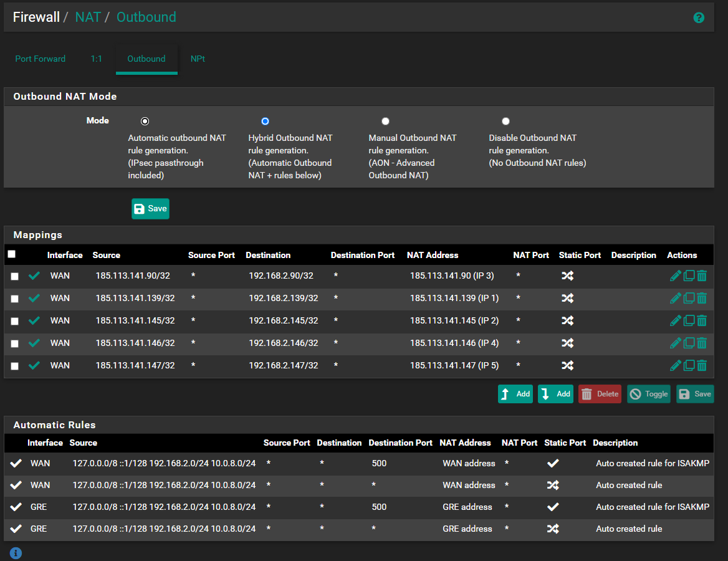Click Save under Outbound NAT Mode
This screenshot has width=728, height=561.
(x=150, y=209)
